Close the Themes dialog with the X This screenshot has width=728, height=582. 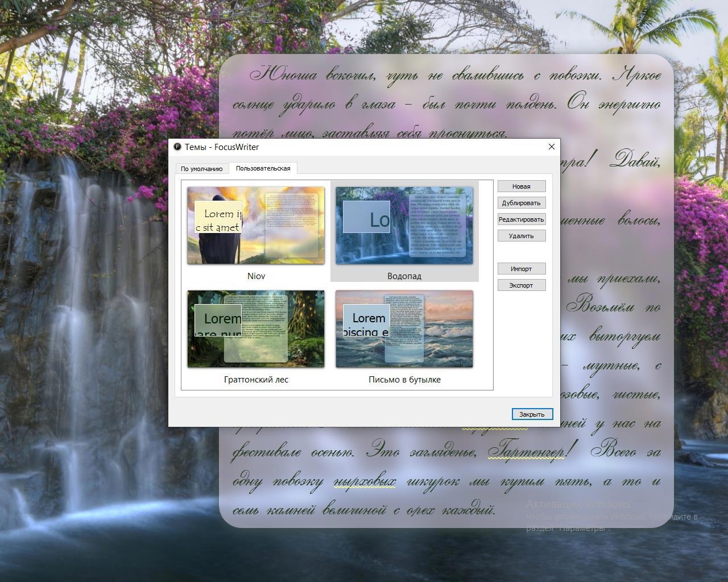point(551,147)
